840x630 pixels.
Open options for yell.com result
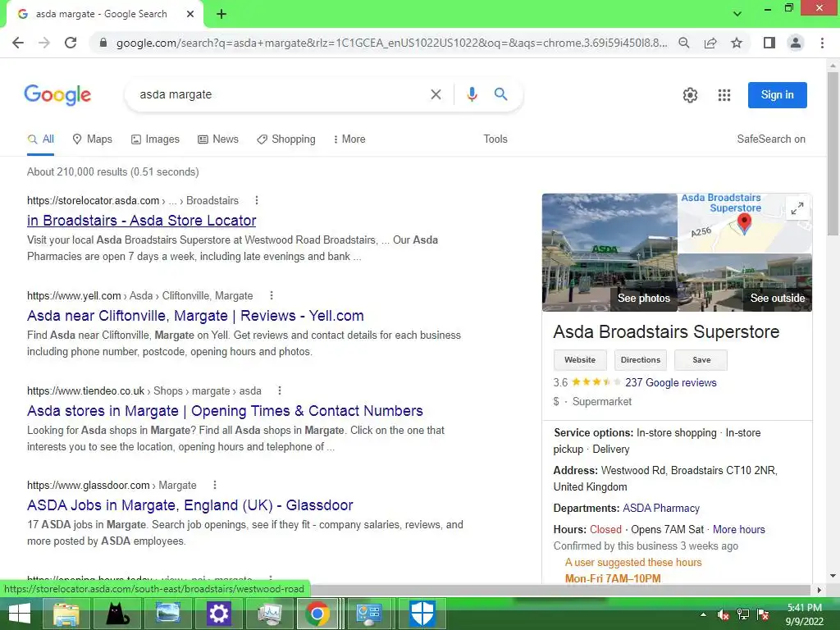pos(272,295)
